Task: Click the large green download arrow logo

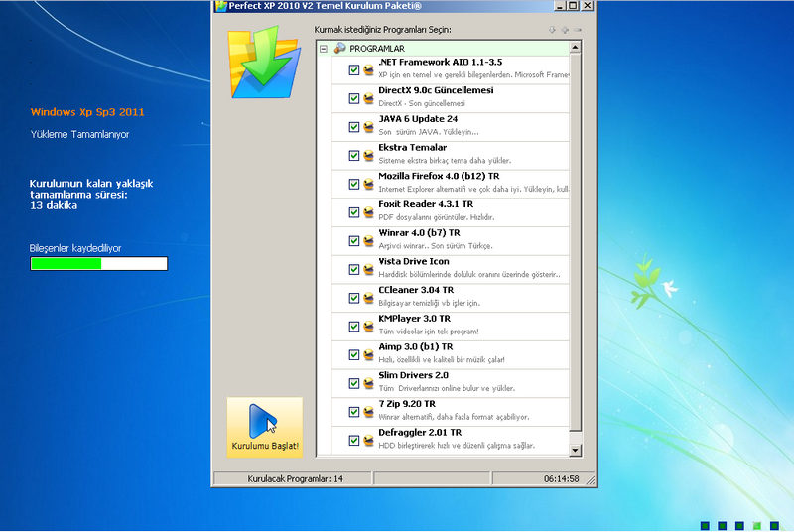Action: [x=264, y=62]
